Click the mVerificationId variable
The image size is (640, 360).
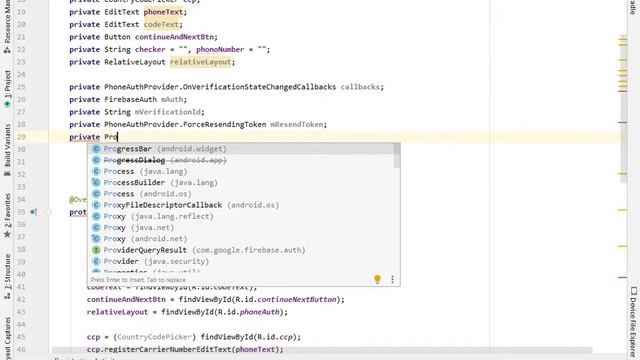[168, 112]
